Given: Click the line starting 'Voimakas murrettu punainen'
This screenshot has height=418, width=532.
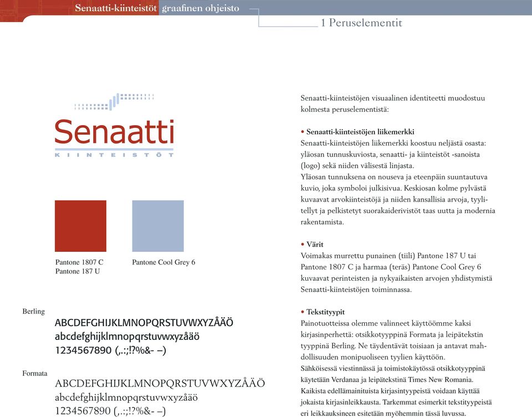Looking at the screenshot, I should click(x=388, y=256).
